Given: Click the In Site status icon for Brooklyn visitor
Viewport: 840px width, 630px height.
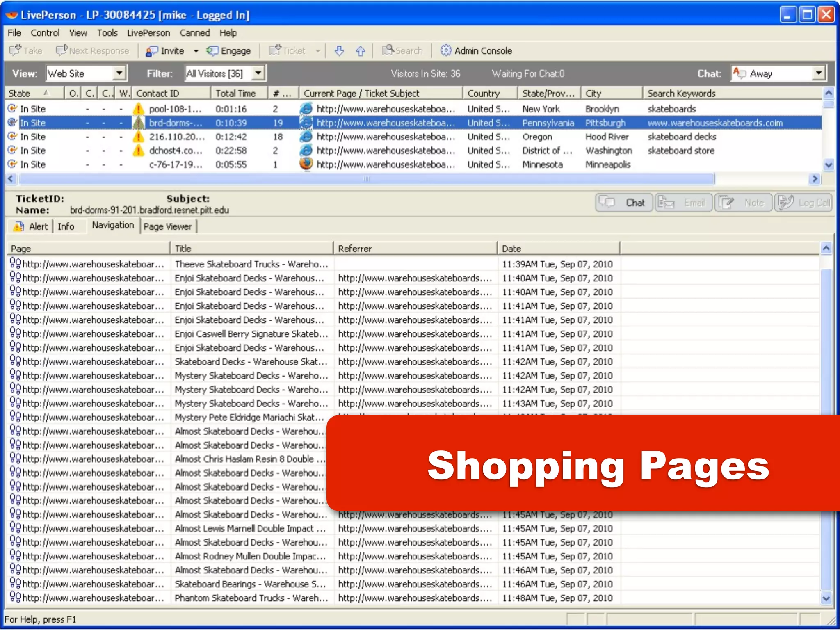Looking at the screenshot, I should pos(12,108).
